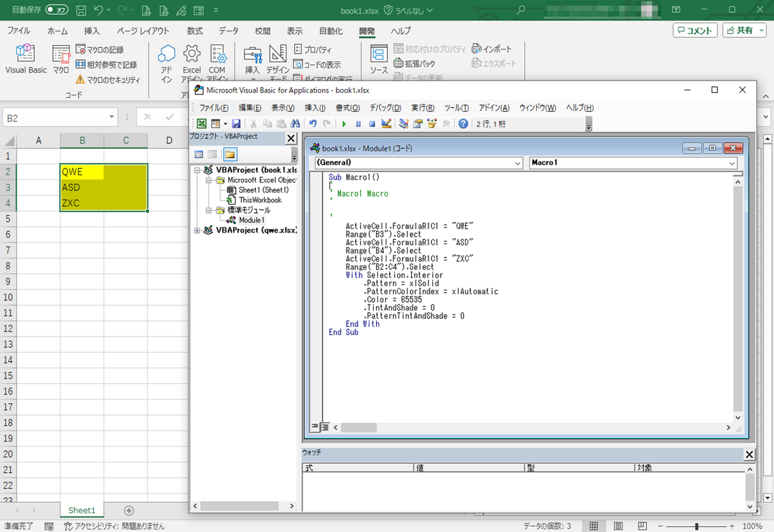
Task: Open VBA デバッグ(D) menu
Action: click(x=385, y=108)
